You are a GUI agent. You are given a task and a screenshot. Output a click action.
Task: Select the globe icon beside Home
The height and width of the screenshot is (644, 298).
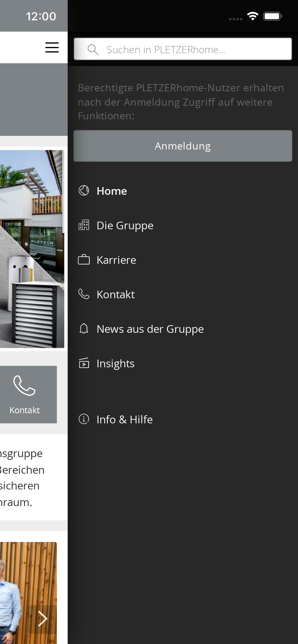point(84,191)
